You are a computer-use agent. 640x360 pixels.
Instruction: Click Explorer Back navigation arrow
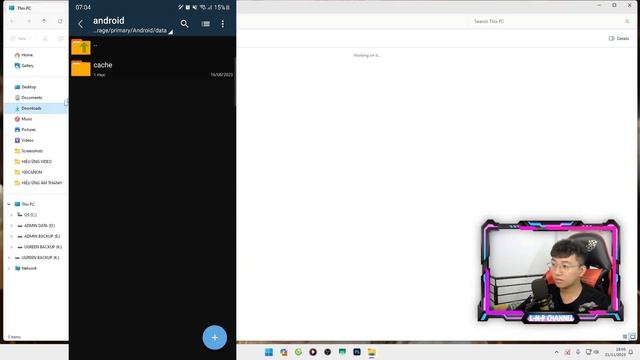click(x=13, y=21)
